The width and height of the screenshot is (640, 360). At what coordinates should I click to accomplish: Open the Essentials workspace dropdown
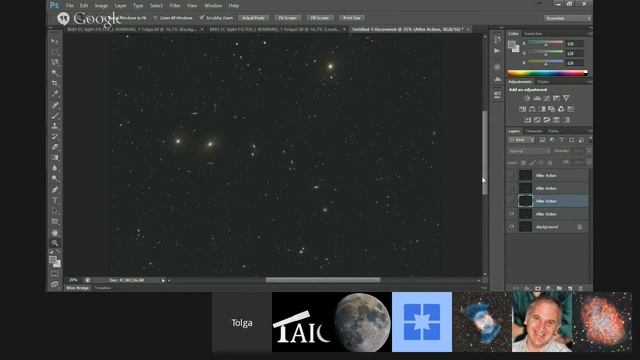click(567, 18)
